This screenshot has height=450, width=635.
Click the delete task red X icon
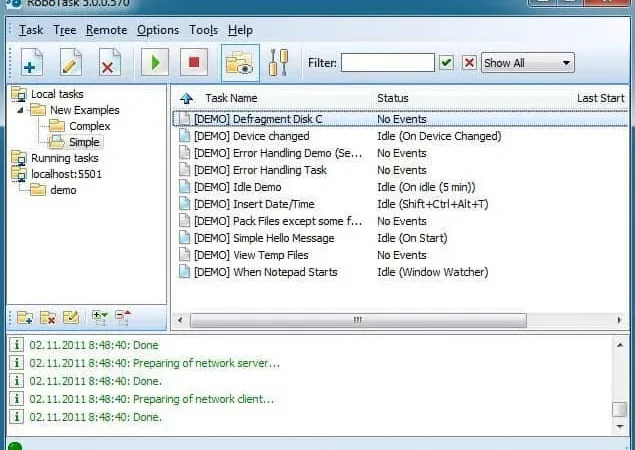pyautogui.click(x=110, y=63)
